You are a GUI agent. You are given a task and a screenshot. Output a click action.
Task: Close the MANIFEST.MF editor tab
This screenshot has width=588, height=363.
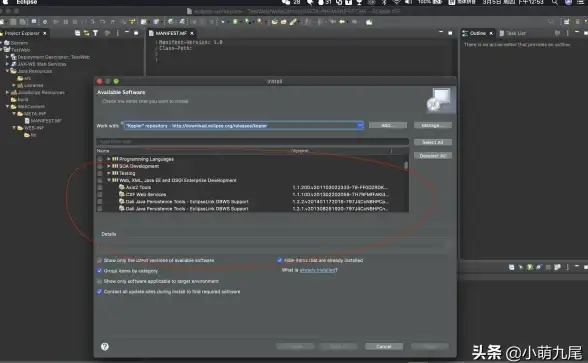(x=192, y=33)
